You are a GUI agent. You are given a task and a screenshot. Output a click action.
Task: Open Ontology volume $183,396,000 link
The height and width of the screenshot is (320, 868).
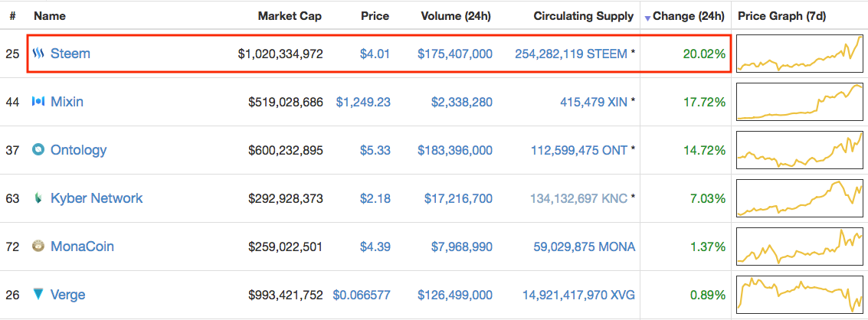(x=455, y=150)
